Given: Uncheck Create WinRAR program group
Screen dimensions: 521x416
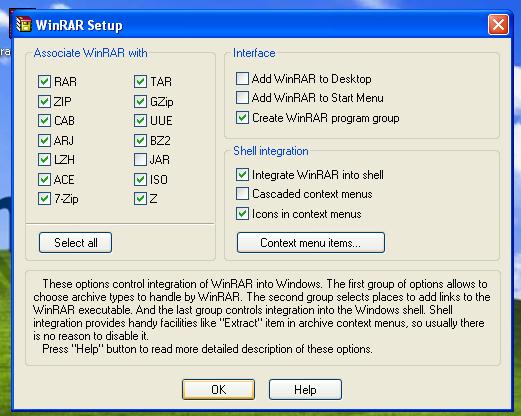Looking at the screenshot, I should point(242,118).
